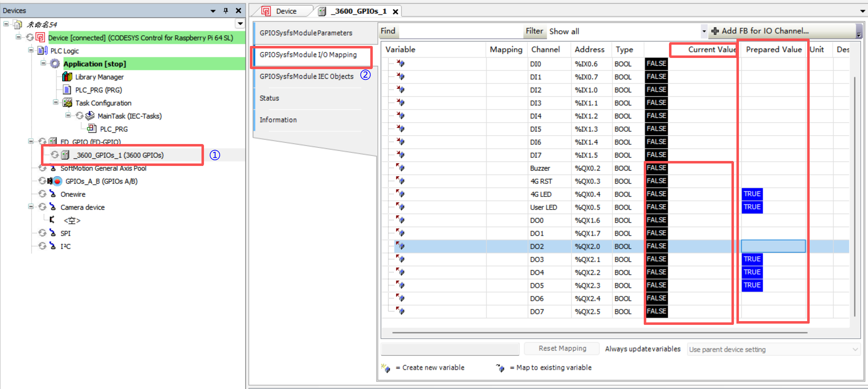Click the pin icon in Devices panel
The width and height of the screenshot is (868, 389).
pyautogui.click(x=226, y=11)
